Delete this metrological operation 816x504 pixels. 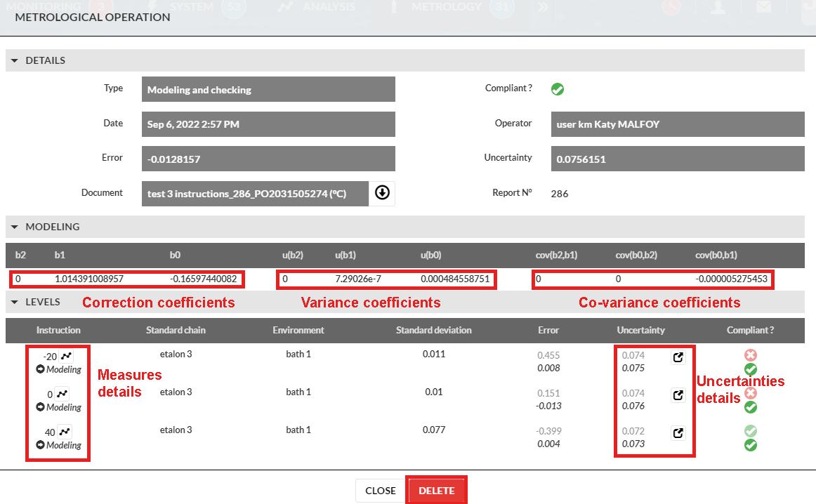437,491
